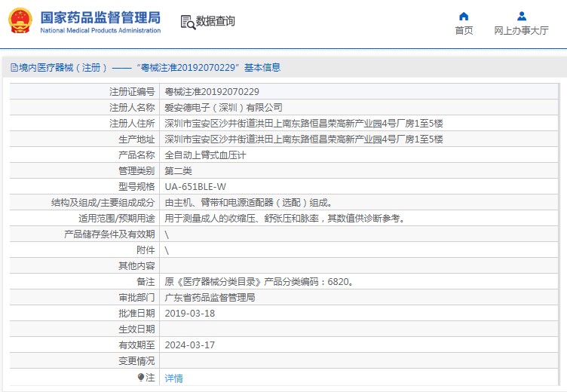This screenshot has width=567, height=392.
Task: Open the 详情 details link
Action: (174, 378)
